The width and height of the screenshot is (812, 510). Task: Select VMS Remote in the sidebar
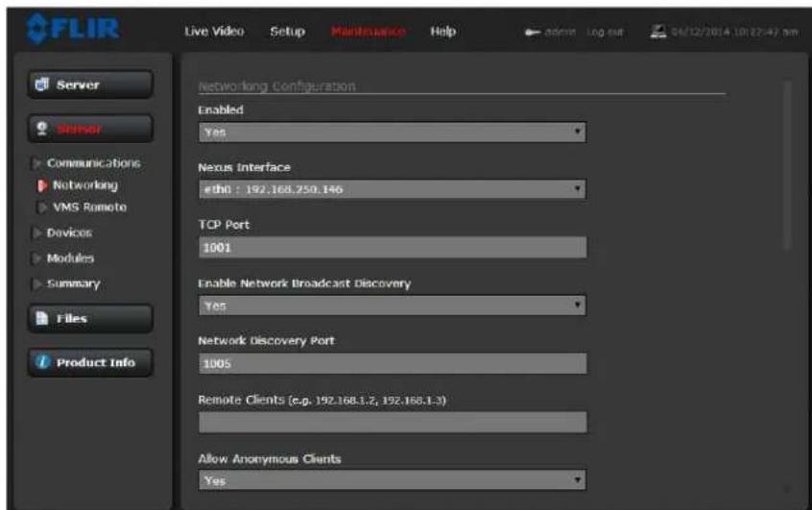click(89, 207)
